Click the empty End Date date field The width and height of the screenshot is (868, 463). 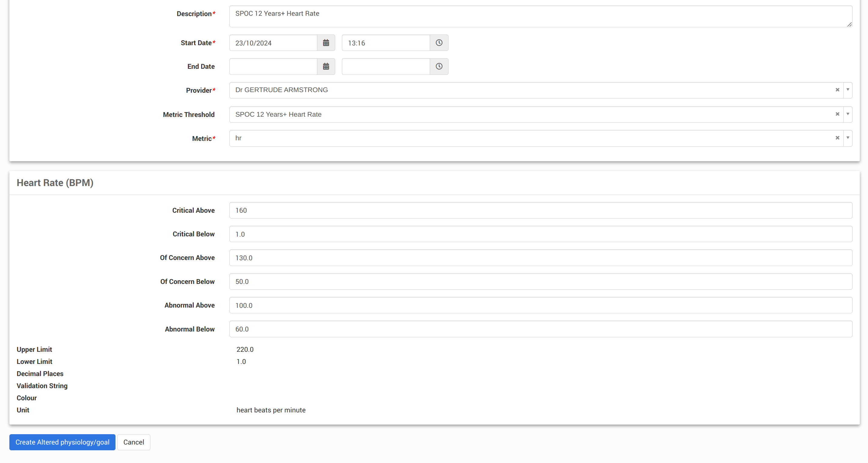pos(273,66)
